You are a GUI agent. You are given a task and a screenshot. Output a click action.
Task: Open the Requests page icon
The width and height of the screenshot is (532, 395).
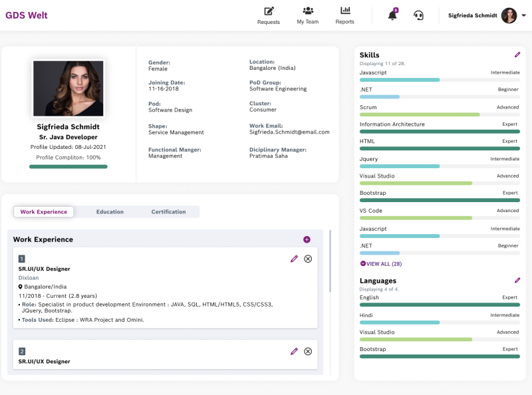269,11
